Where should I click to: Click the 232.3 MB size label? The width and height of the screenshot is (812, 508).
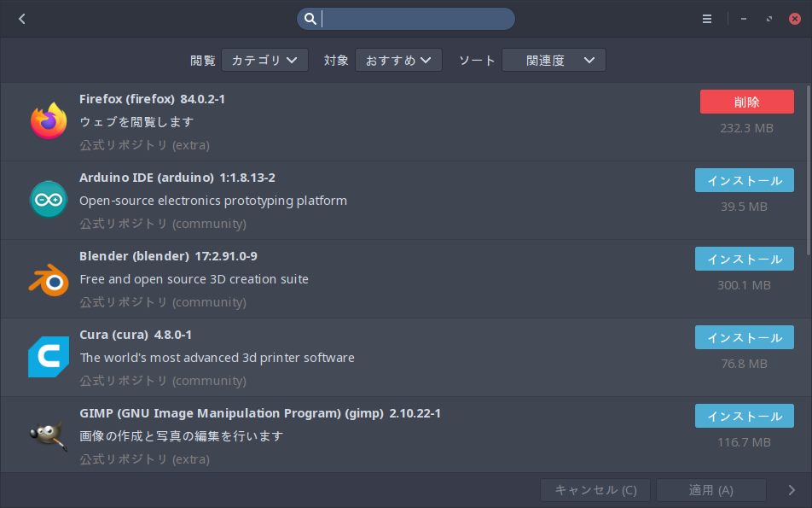pos(747,128)
